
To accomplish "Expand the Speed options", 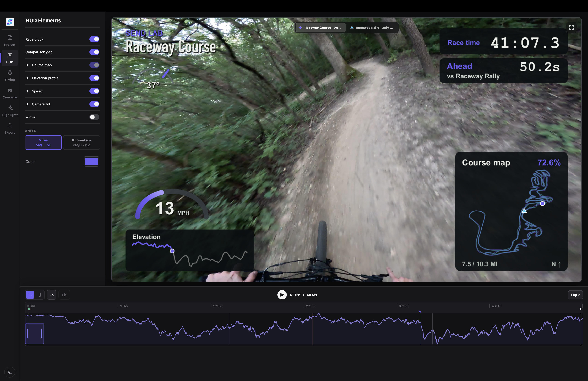I will click(28, 91).
